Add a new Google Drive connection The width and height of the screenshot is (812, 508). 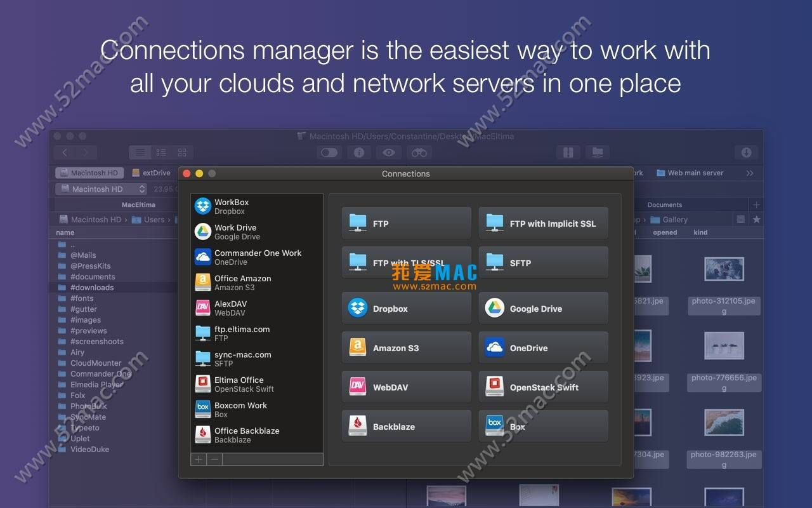tap(544, 308)
